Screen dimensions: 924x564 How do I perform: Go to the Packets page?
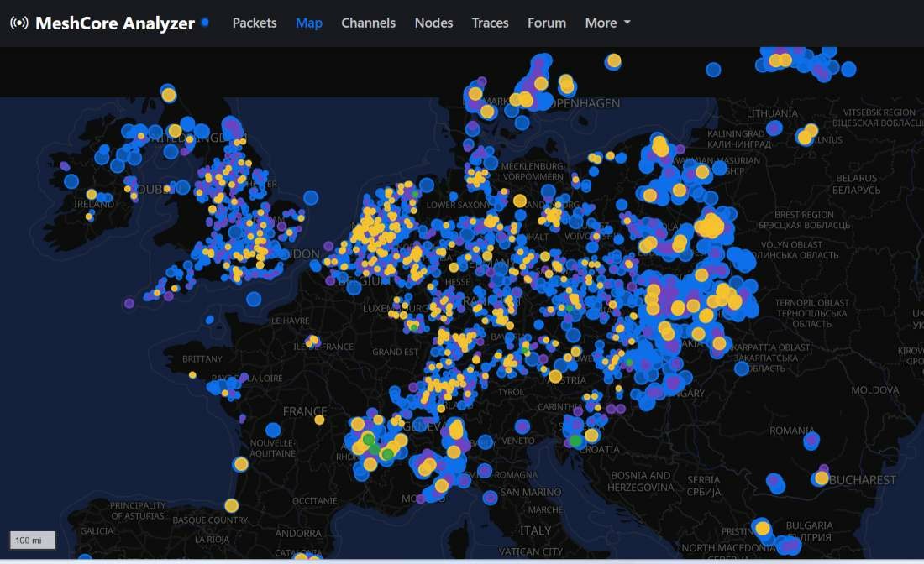click(255, 23)
